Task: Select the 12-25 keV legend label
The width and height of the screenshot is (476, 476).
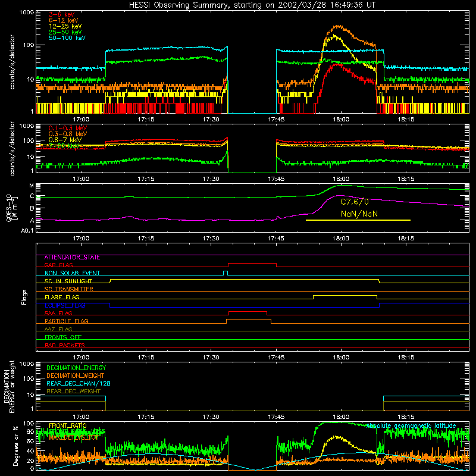Action: [x=65, y=26]
